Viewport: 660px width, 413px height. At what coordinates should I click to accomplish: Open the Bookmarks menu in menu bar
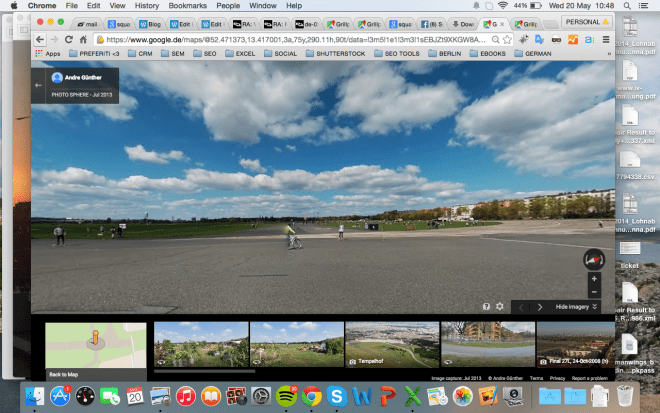196,6
